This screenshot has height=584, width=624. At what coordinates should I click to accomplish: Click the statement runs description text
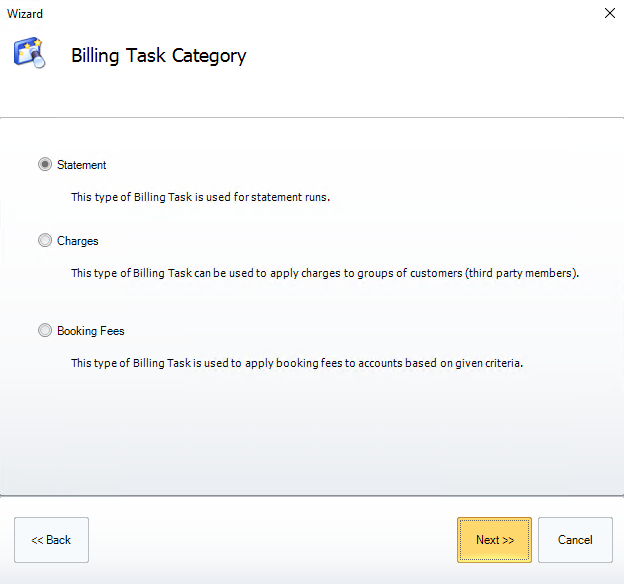click(x=200, y=197)
